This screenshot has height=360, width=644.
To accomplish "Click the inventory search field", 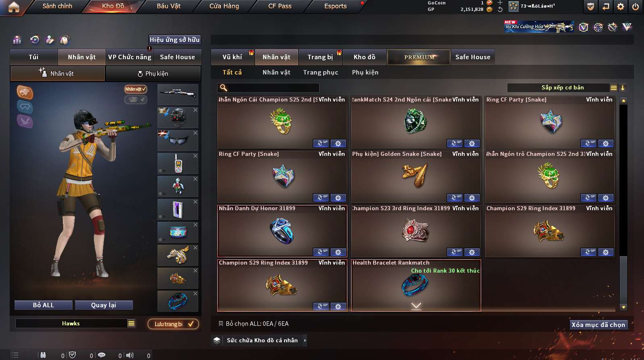I will pyautogui.click(x=268, y=88).
